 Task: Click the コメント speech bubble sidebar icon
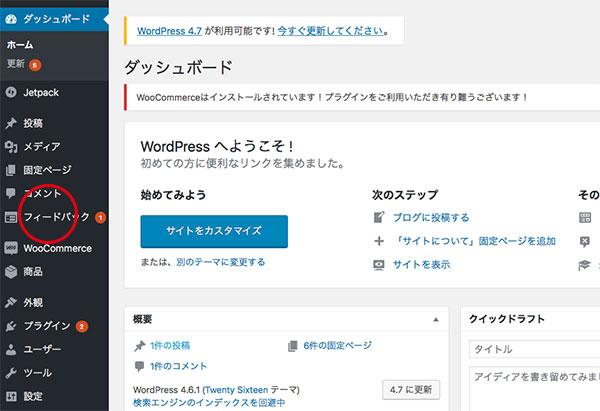(11, 193)
